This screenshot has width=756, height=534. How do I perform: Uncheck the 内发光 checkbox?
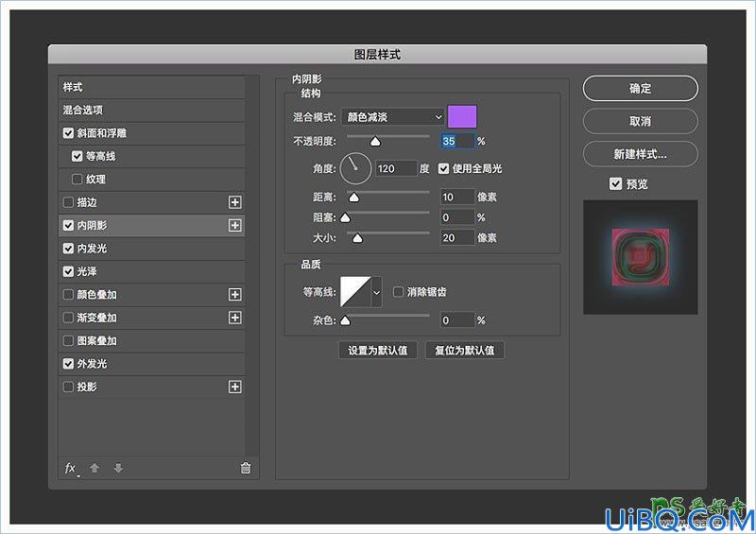[x=68, y=249]
